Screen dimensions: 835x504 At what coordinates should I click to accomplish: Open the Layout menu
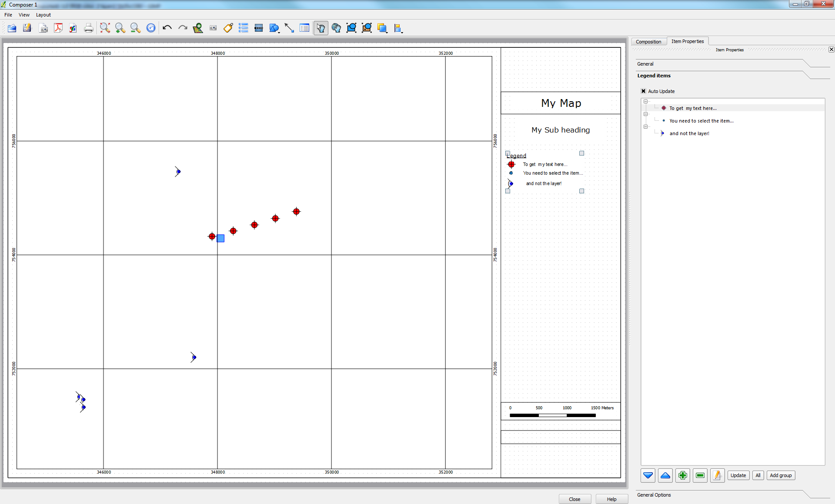coord(43,15)
